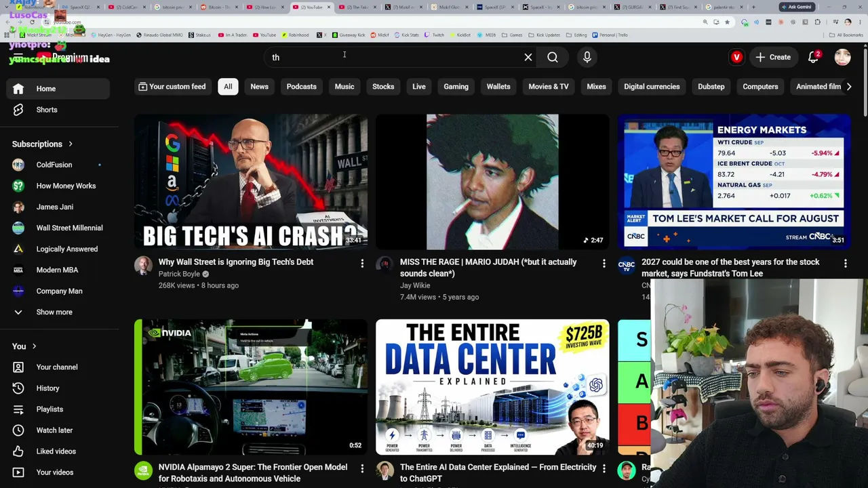Open the account profile avatar menu
The width and height of the screenshot is (868, 488).
point(842,58)
